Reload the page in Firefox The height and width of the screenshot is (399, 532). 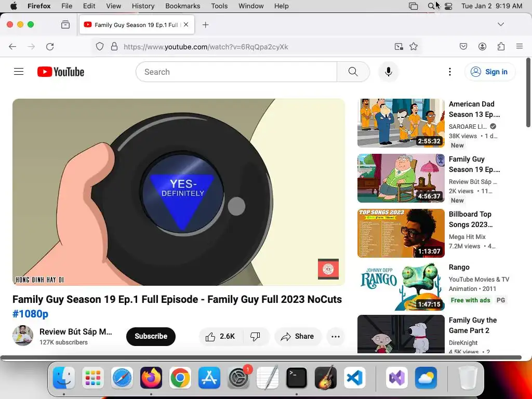[x=50, y=46]
